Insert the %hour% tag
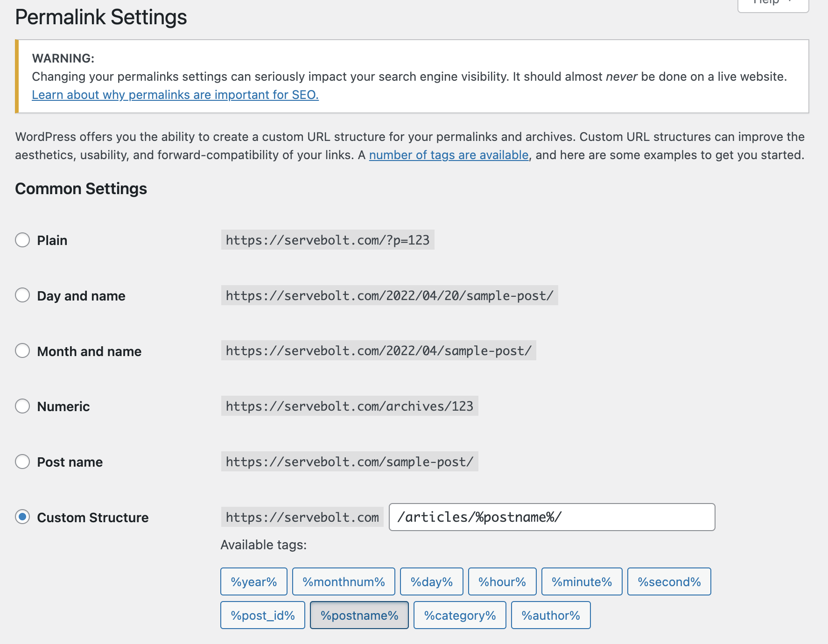 pos(502,581)
